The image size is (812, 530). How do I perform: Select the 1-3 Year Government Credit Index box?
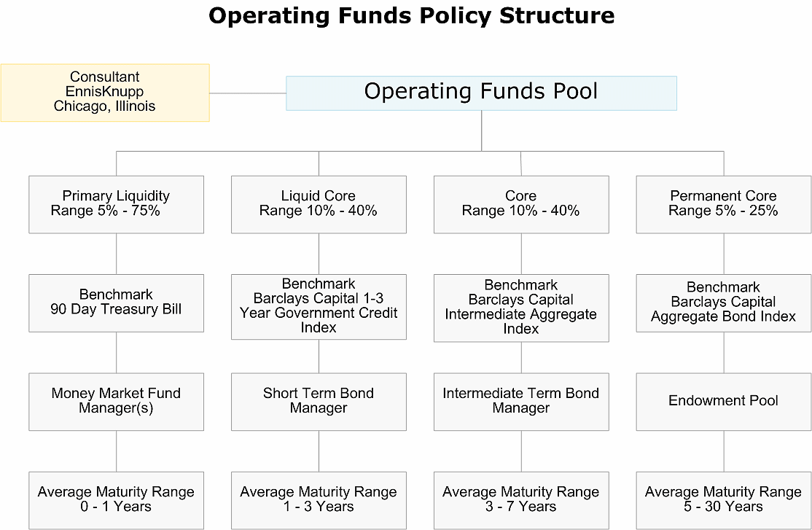(x=319, y=307)
